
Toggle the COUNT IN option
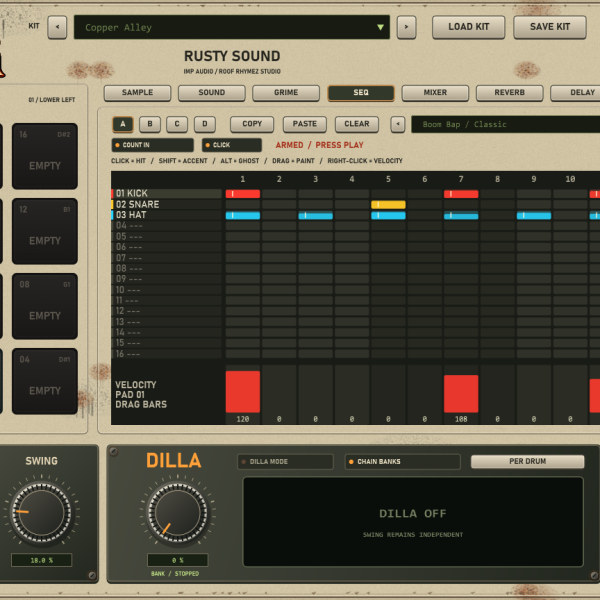coord(152,145)
